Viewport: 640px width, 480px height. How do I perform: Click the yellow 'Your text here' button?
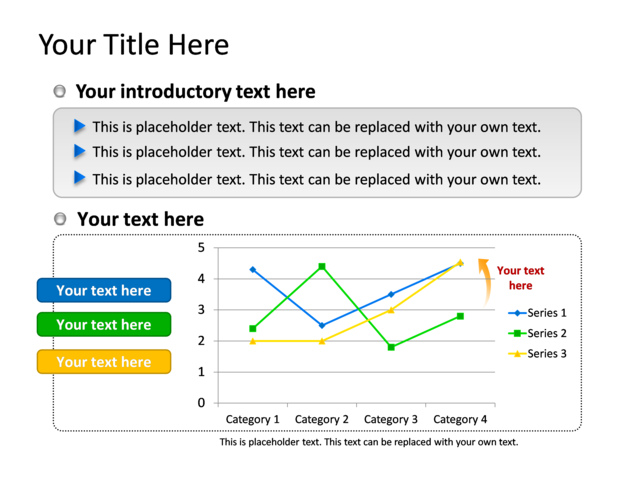pyautogui.click(x=104, y=362)
